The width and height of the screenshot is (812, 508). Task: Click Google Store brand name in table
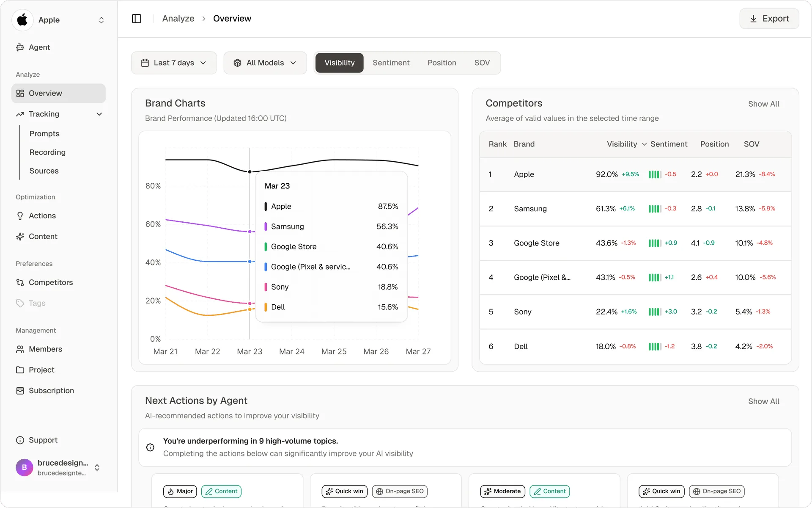(x=536, y=243)
